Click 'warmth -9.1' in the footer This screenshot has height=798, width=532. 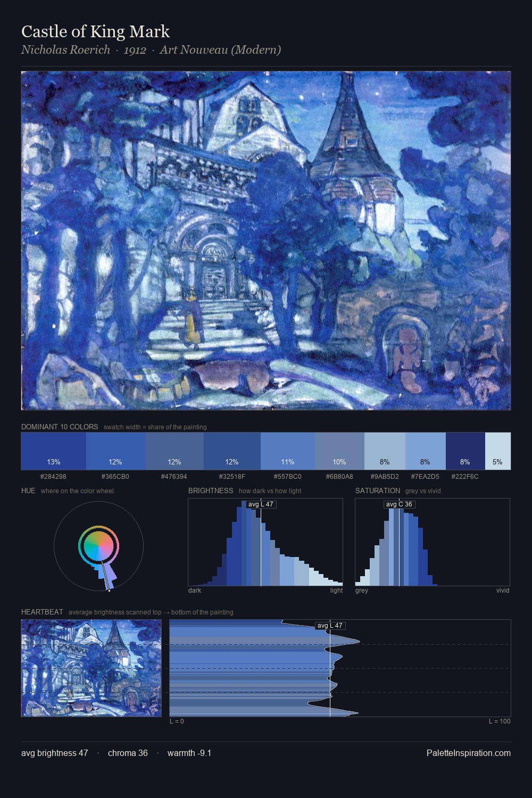coord(189,753)
